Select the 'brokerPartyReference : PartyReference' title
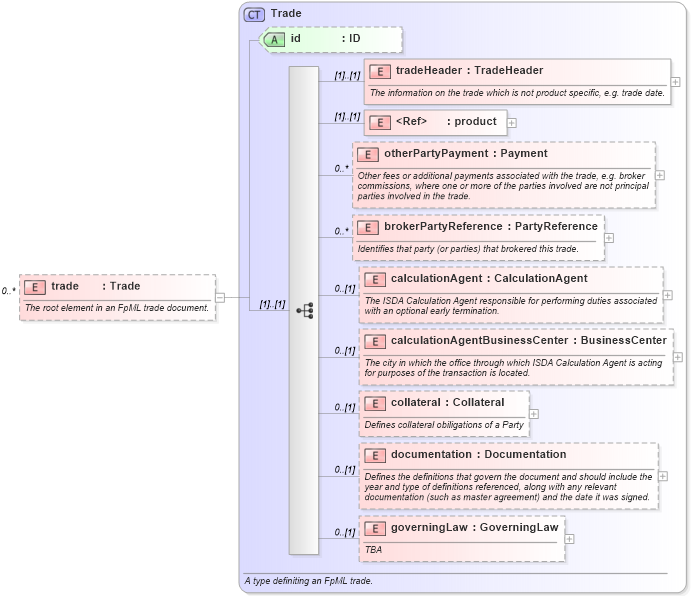Viewport: 691px width, 596px height. (x=491, y=227)
